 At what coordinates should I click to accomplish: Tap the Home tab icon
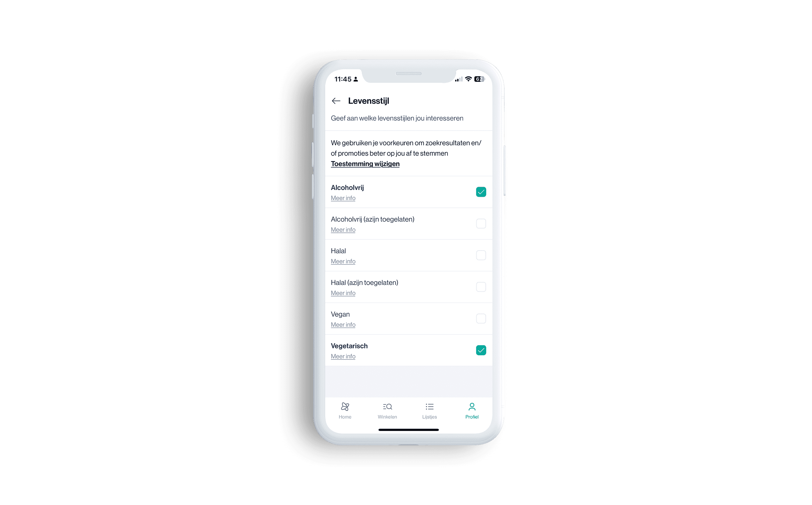(x=346, y=407)
